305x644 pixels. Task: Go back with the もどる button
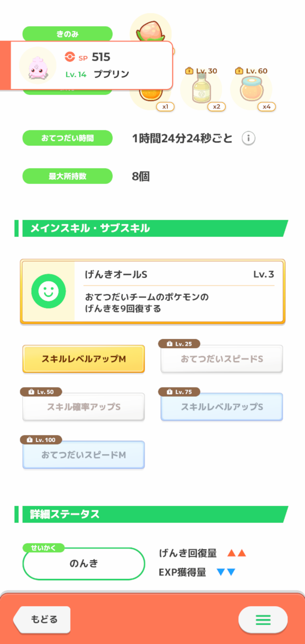pos(42,620)
